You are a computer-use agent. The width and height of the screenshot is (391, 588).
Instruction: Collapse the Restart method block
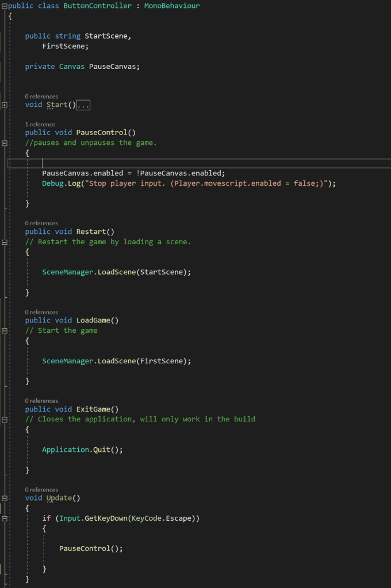pyautogui.click(x=5, y=242)
